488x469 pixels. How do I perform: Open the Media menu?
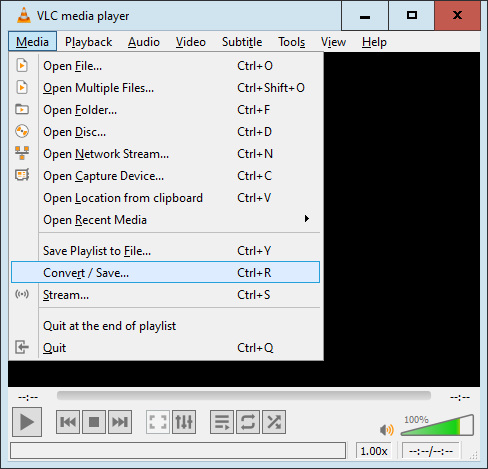(32, 42)
